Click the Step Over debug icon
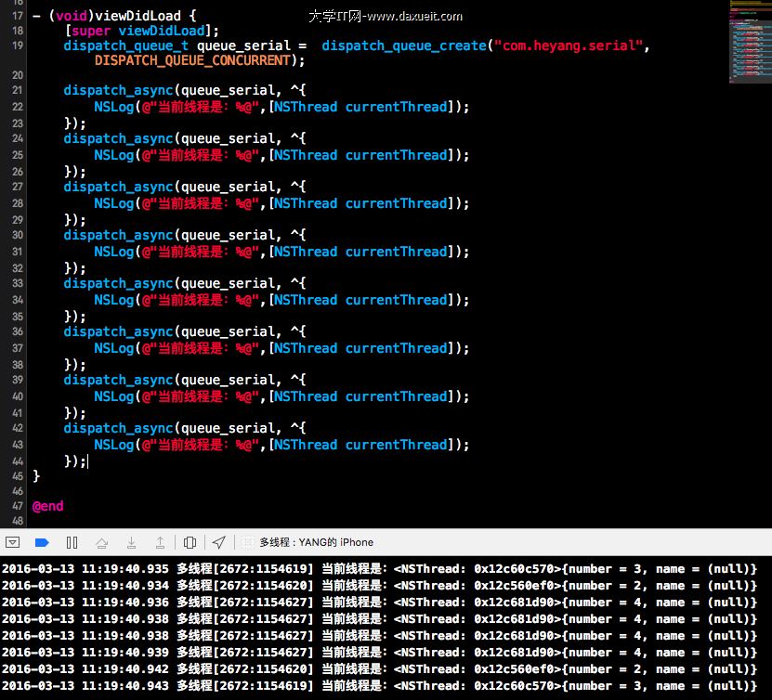Image resolution: width=772 pixels, height=700 pixels. pyautogui.click(x=101, y=542)
